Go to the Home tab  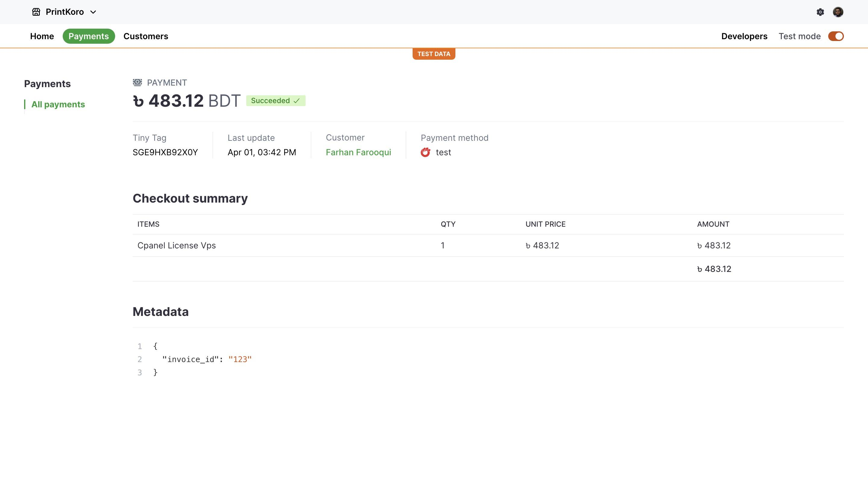tap(42, 36)
